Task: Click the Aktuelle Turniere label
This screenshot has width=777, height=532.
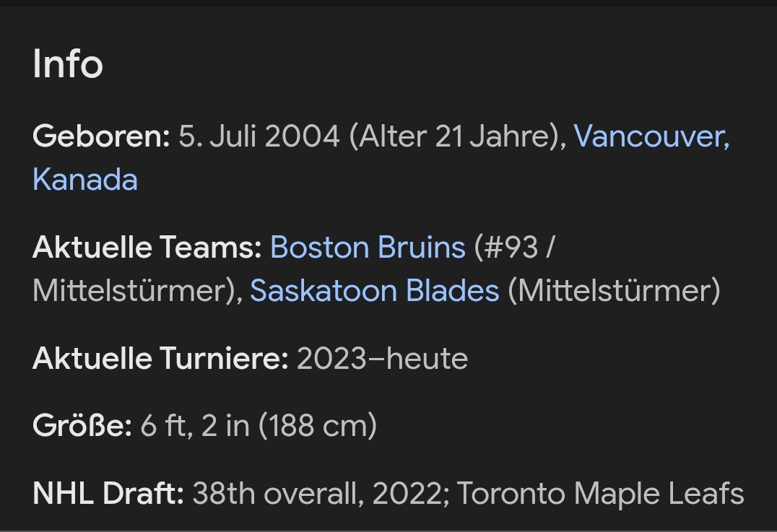Action: (160, 359)
